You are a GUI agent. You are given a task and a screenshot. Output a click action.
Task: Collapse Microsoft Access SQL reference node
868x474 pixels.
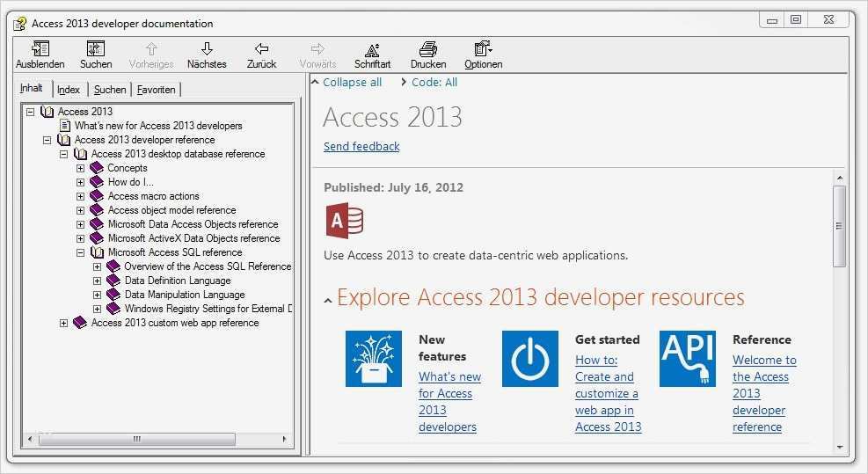point(80,252)
